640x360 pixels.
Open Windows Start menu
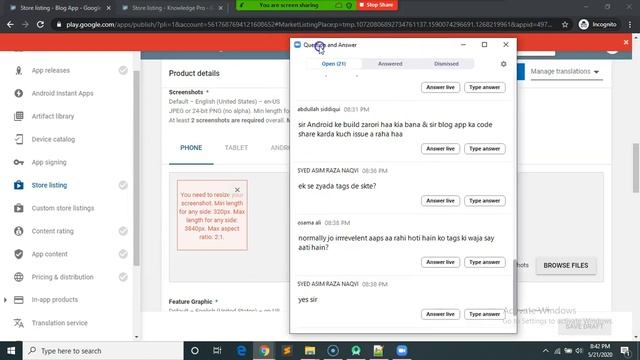tap(11, 351)
